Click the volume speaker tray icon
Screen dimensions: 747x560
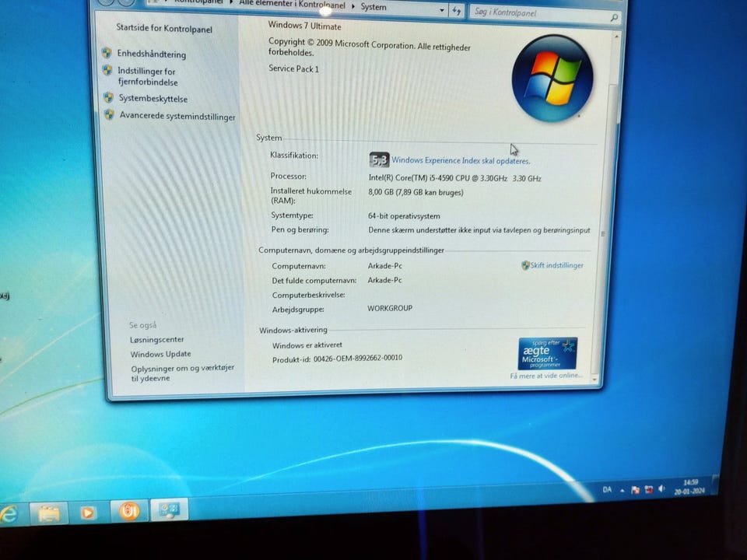pos(661,488)
